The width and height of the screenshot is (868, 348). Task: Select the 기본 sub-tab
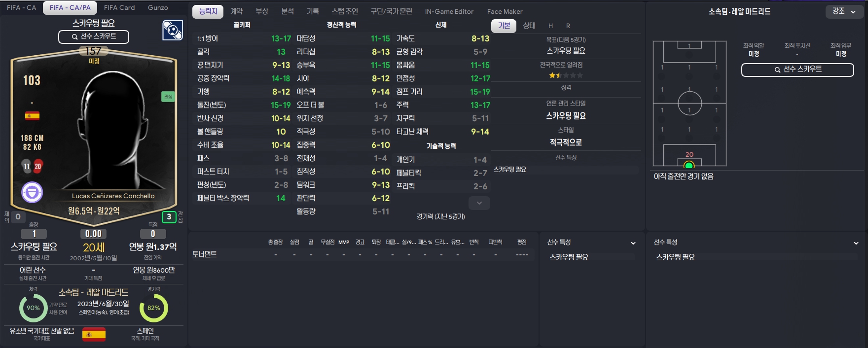[x=504, y=26]
